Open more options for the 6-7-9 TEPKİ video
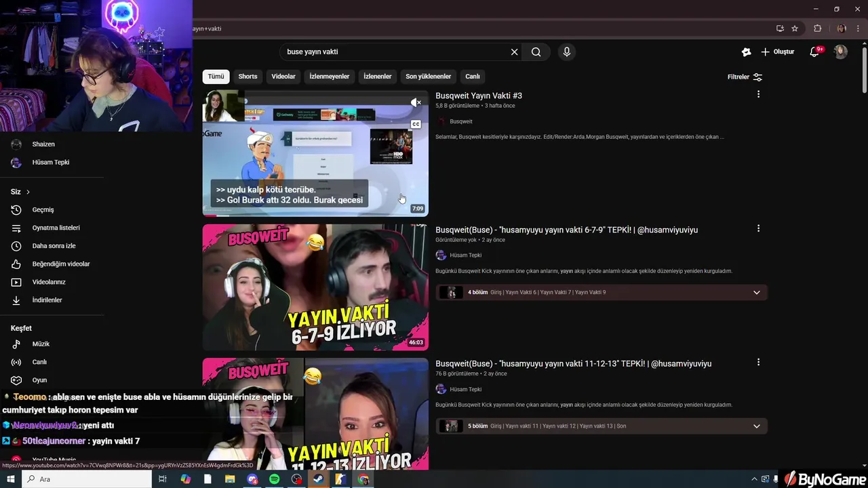The image size is (868, 488). [758, 228]
